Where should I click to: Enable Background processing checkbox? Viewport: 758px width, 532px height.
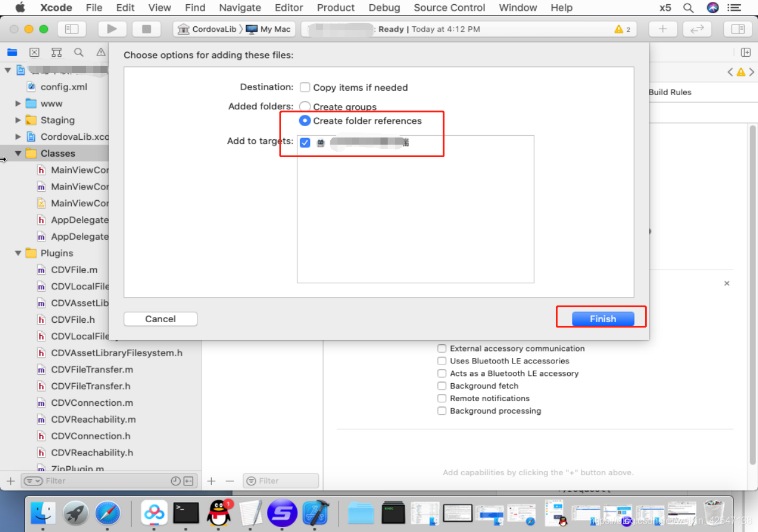pyautogui.click(x=442, y=411)
